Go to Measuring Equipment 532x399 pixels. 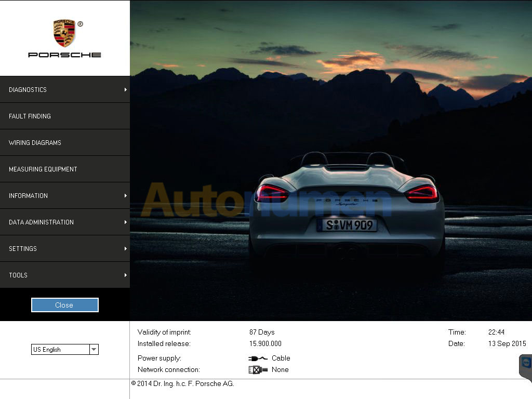(43, 169)
